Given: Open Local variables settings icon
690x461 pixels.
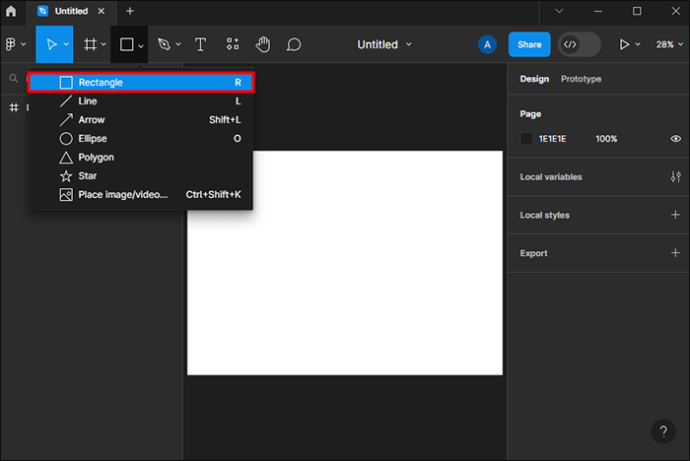Looking at the screenshot, I should coord(675,177).
